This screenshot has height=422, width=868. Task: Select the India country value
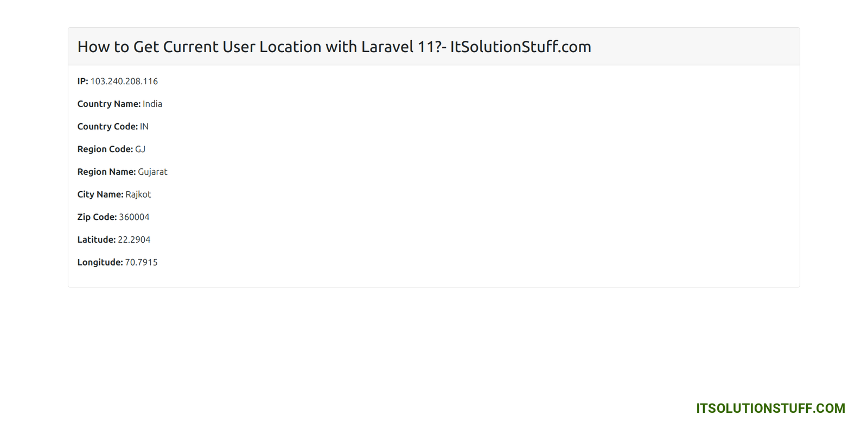pyautogui.click(x=152, y=104)
